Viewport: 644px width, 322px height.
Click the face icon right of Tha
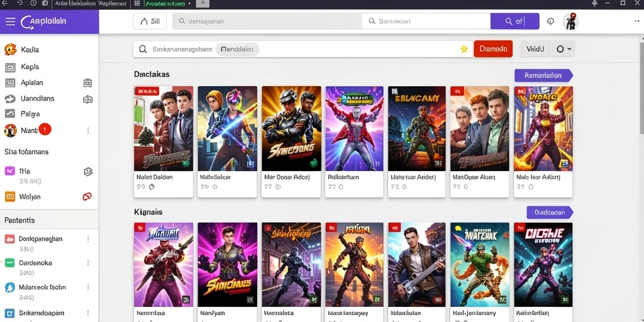[88, 172]
